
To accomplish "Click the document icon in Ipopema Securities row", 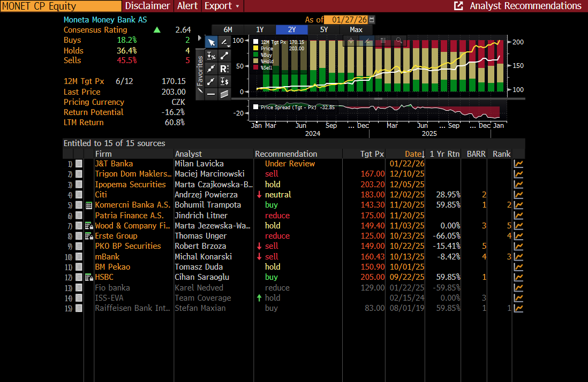I will pyautogui.click(x=79, y=184).
